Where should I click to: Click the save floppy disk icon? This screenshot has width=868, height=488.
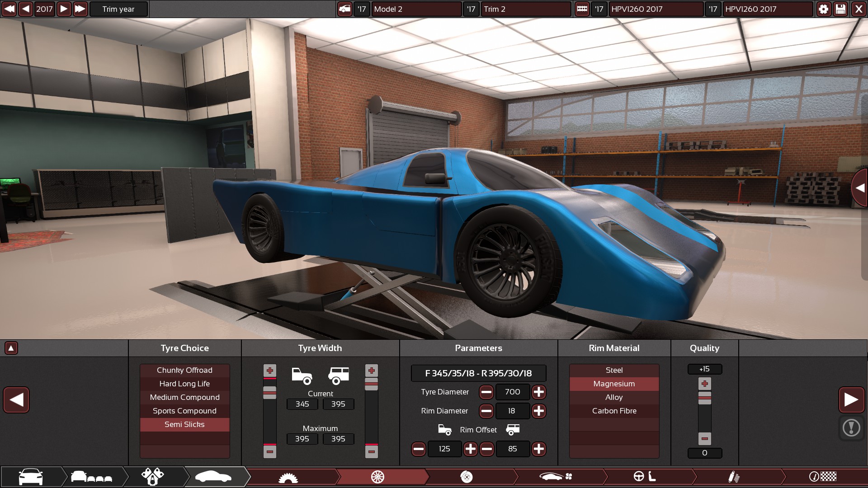(x=840, y=9)
